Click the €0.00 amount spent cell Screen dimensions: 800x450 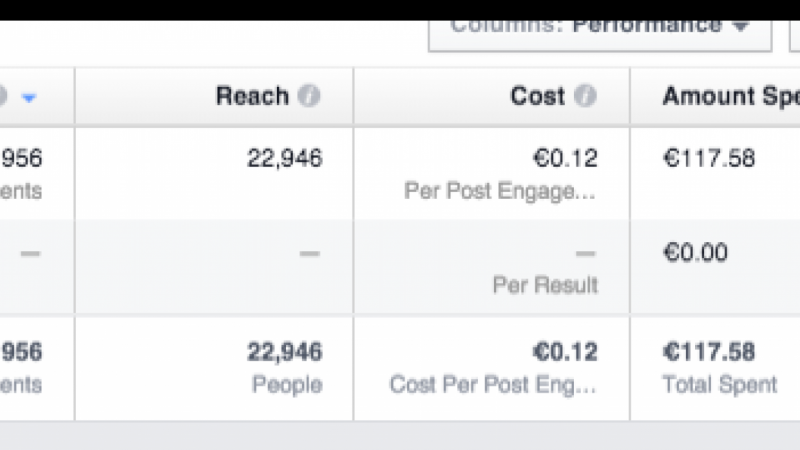click(695, 253)
